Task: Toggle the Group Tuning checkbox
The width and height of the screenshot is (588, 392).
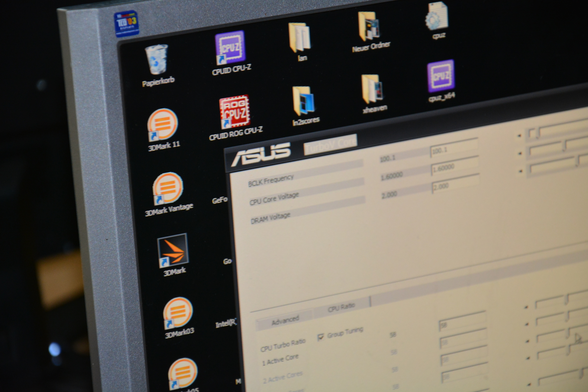Action: (x=320, y=337)
